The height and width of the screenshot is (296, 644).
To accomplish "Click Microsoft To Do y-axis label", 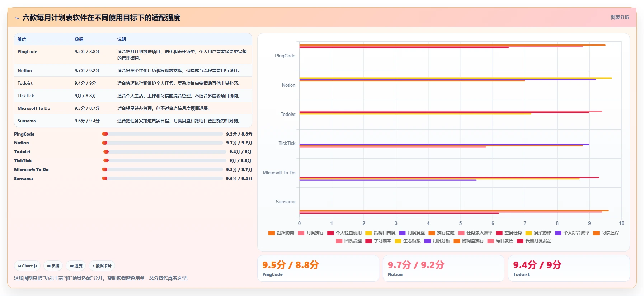I will point(279,173).
